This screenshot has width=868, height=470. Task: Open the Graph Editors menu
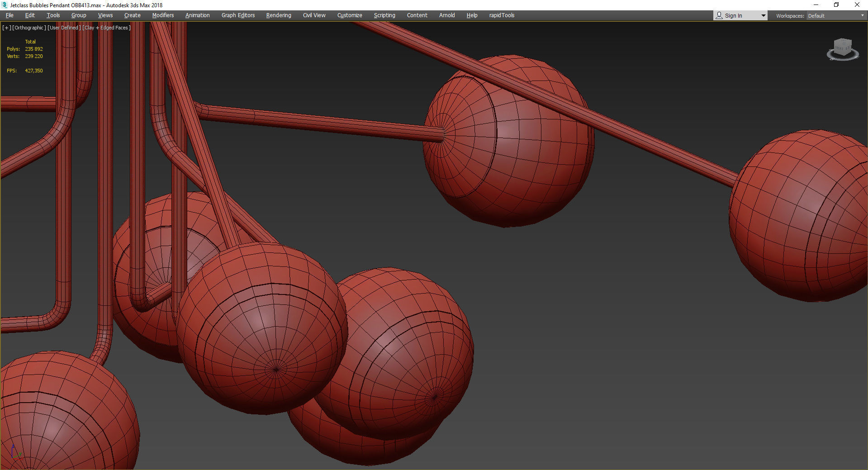(238, 15)
